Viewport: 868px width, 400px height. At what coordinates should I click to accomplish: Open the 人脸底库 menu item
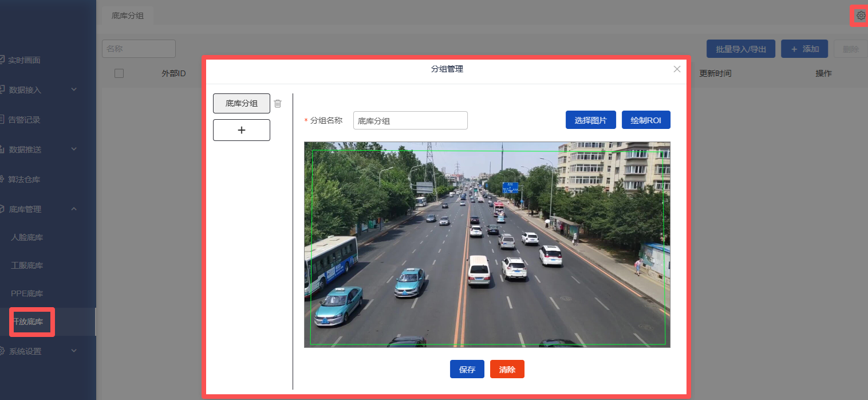[x=27, y=237]
